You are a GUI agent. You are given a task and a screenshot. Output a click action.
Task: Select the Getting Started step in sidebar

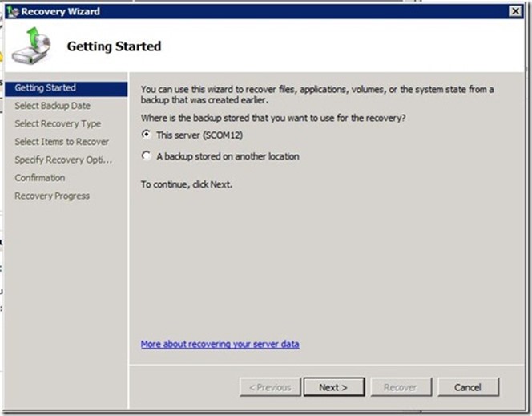(46, 88)
